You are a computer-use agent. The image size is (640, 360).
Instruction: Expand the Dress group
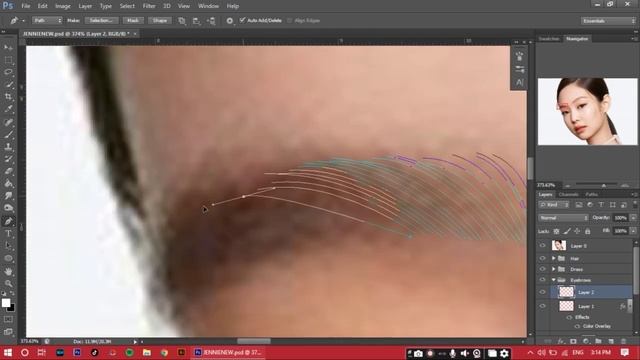pos(554,269)
